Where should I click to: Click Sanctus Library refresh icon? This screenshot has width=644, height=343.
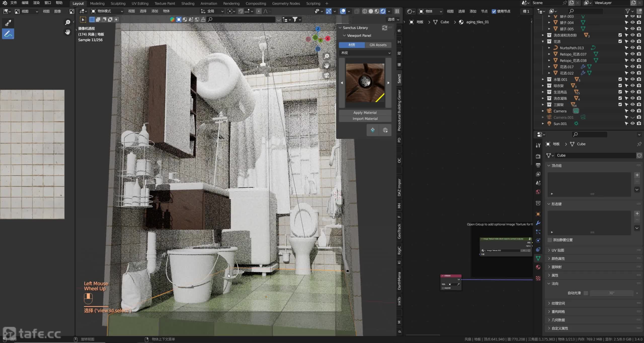(x=384, y=28)
